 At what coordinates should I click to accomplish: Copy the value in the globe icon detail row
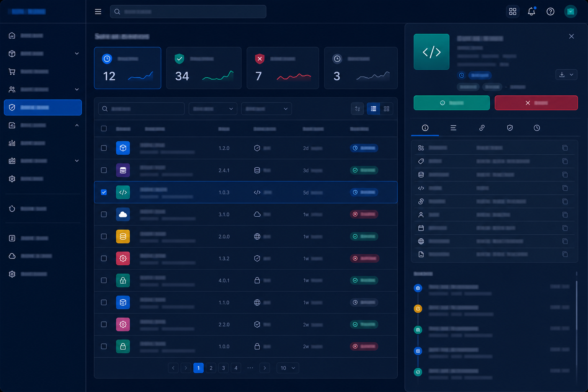[565, 241]
